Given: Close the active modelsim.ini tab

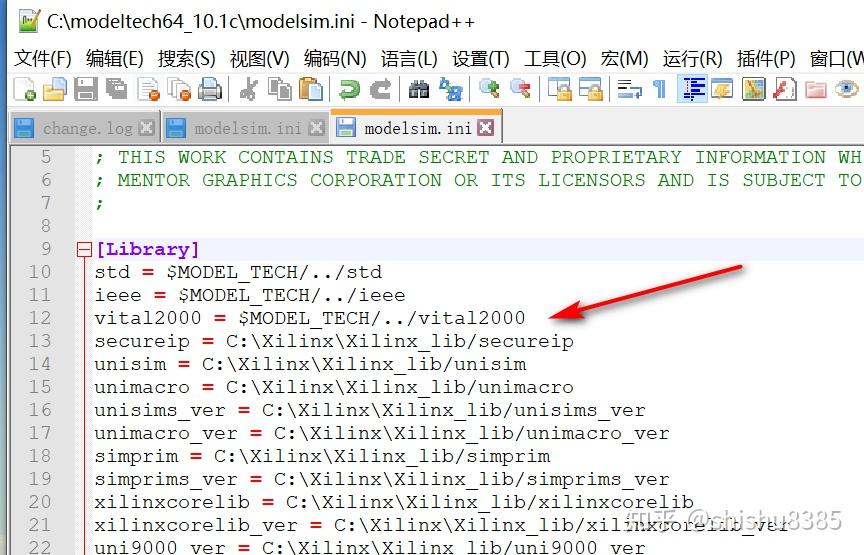Looking at the screenshot, I should pos(485,128).
